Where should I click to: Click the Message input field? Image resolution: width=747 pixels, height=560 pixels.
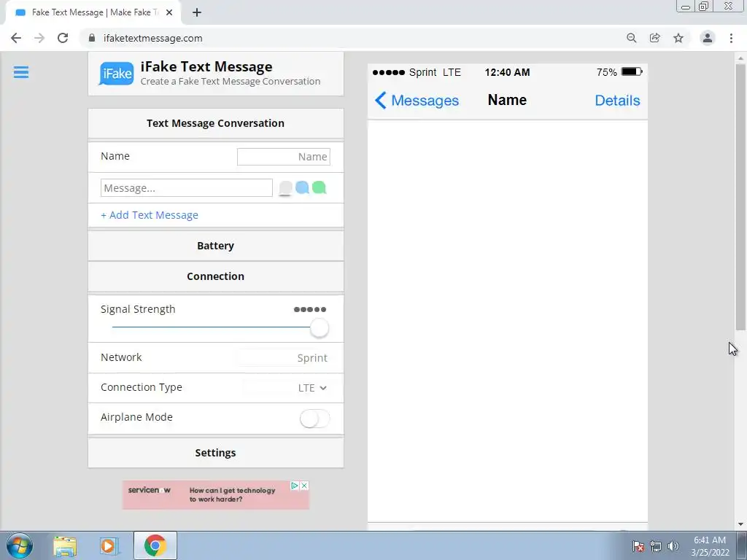(187, 188)
